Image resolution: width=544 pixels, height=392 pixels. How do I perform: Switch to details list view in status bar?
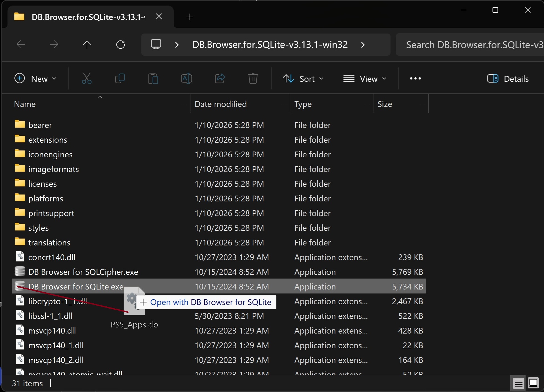pyautogui.click(x=518, y=383)
